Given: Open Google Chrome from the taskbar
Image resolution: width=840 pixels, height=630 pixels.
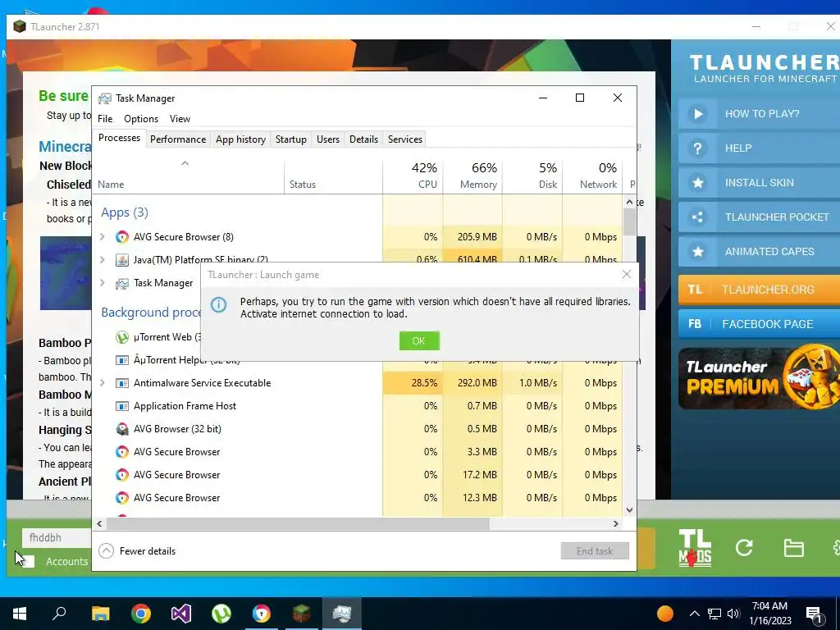Looking at the screenshot, I should (x=141, y=614).
